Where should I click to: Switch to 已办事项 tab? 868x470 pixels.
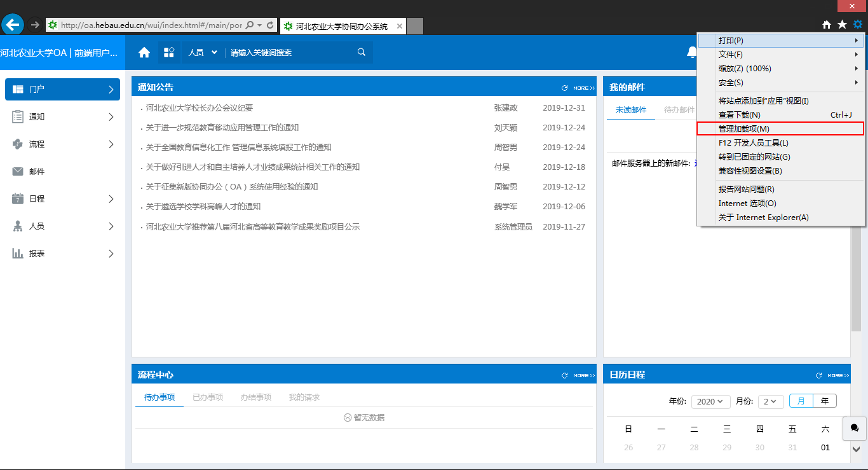pyautogui.click(x=208, y=397)
